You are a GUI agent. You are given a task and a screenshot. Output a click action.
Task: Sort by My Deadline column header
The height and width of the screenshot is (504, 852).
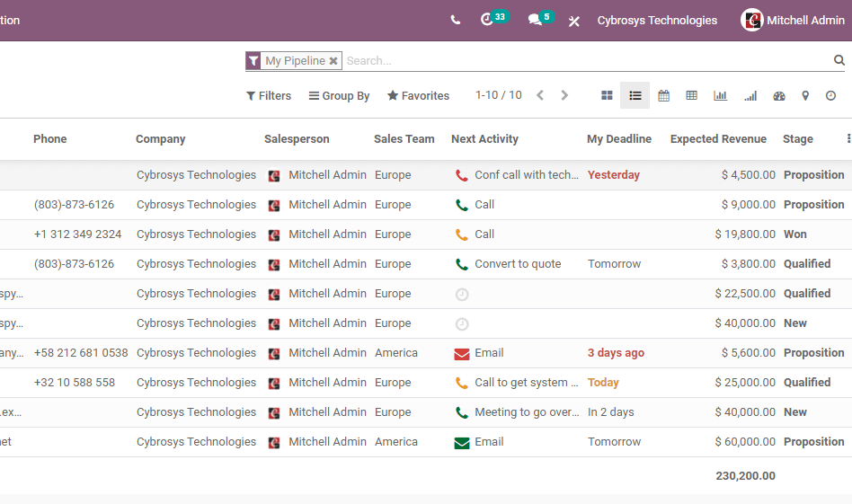[x=619, y=139]
